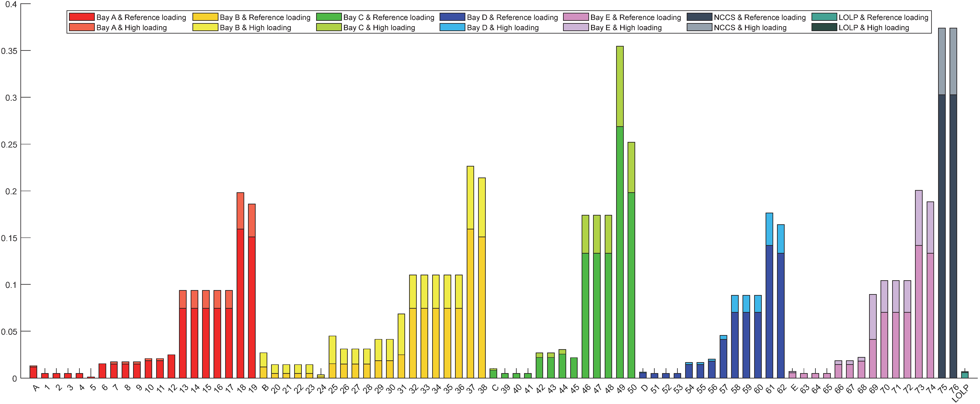Click the grey top segment of bar 76

[953, 61]
